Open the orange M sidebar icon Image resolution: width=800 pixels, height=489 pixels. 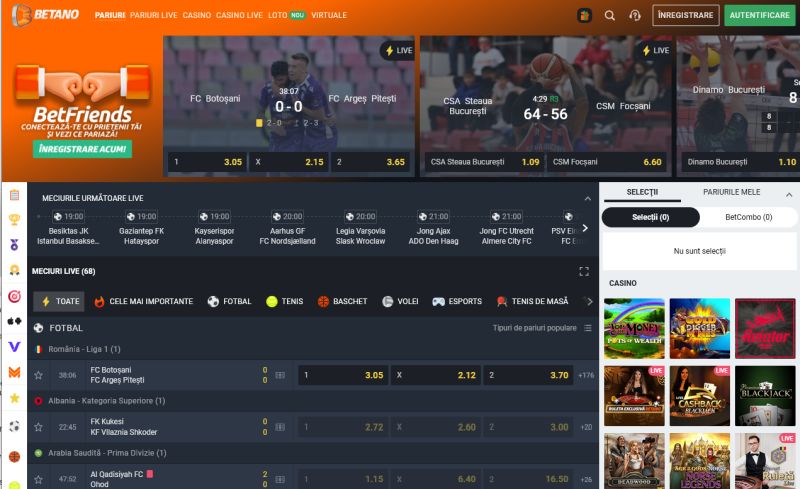[x=14, y=372]
